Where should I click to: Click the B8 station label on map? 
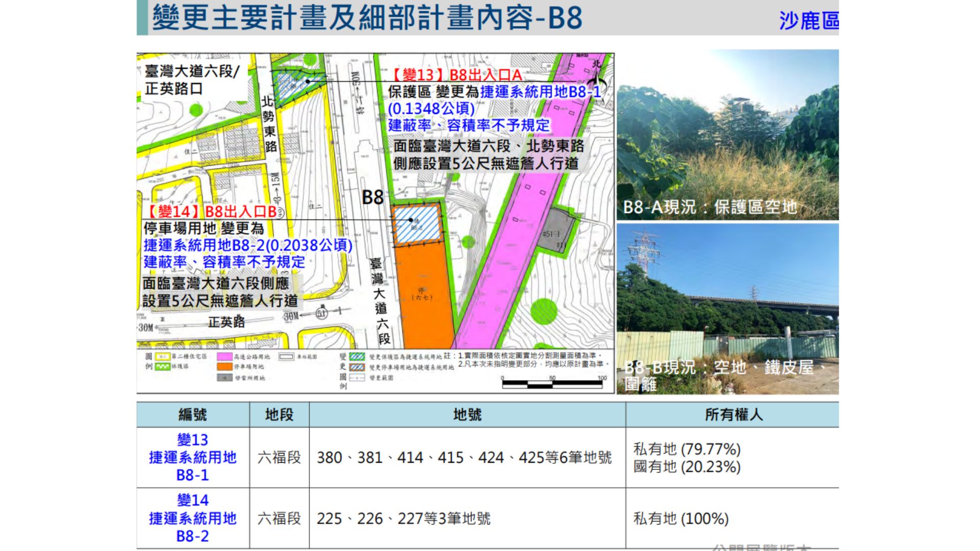click(373, 197)
